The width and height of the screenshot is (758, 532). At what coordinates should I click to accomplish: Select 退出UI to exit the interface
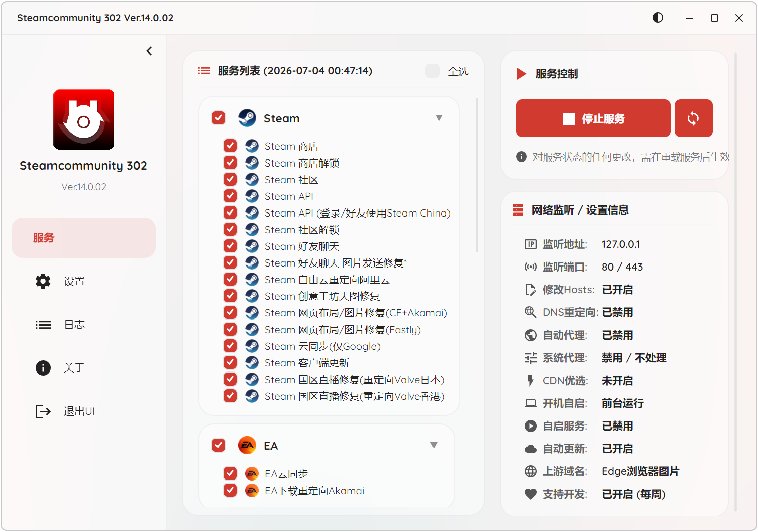[x=84, y=411]
